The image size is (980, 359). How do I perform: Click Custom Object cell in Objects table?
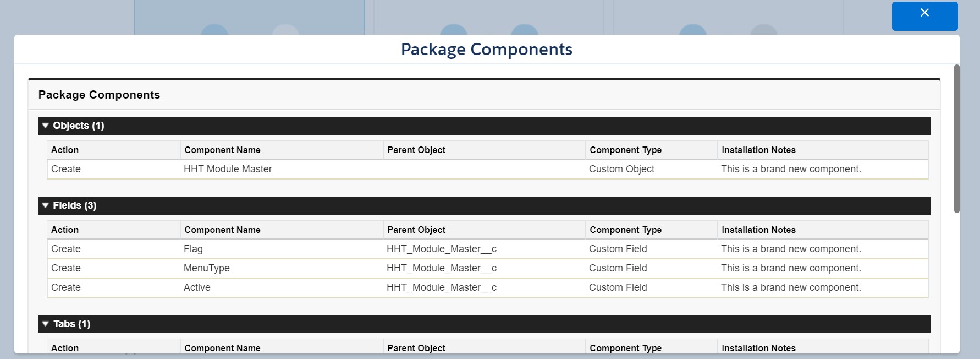click(621, 169)
